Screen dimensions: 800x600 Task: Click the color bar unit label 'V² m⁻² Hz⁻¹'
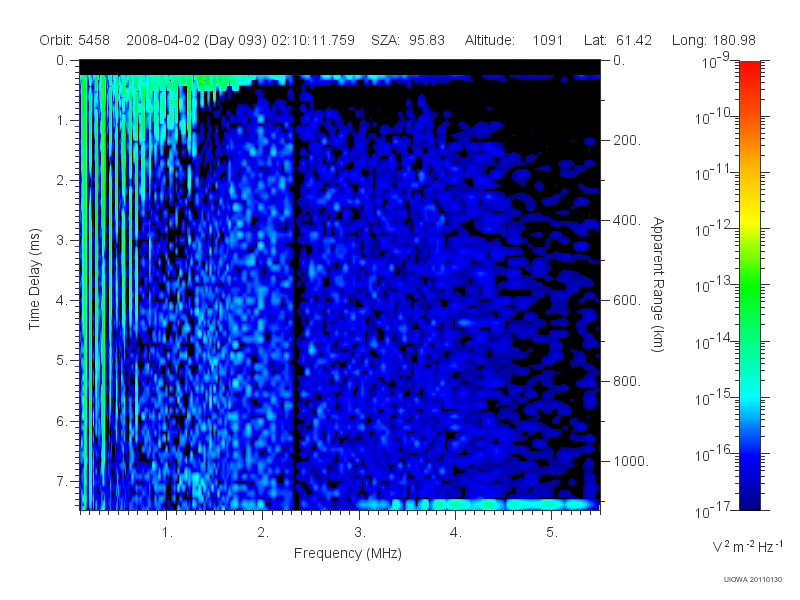747,546
